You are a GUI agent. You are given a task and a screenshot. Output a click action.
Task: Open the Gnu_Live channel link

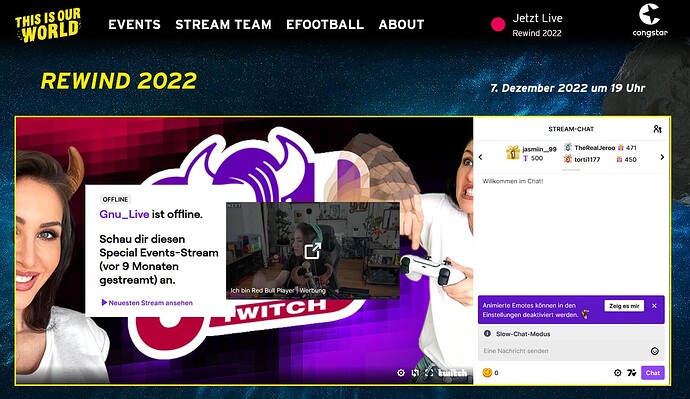click(x=124, y=214)
